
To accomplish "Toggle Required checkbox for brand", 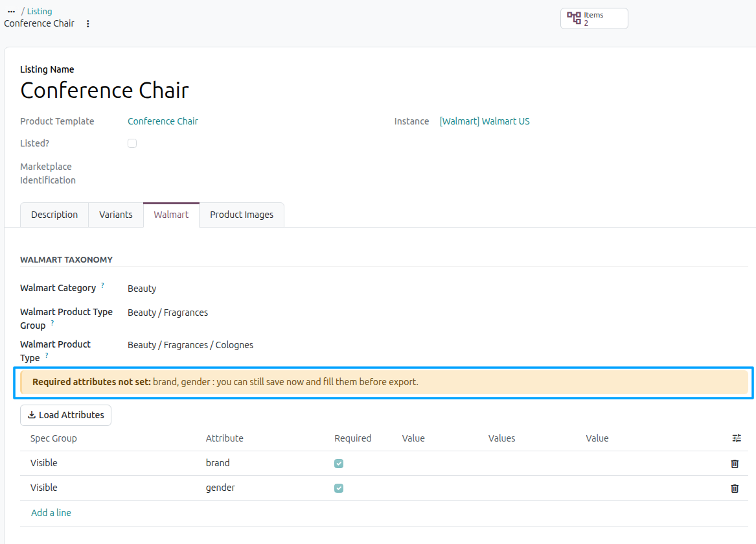I will coord(339,464).
